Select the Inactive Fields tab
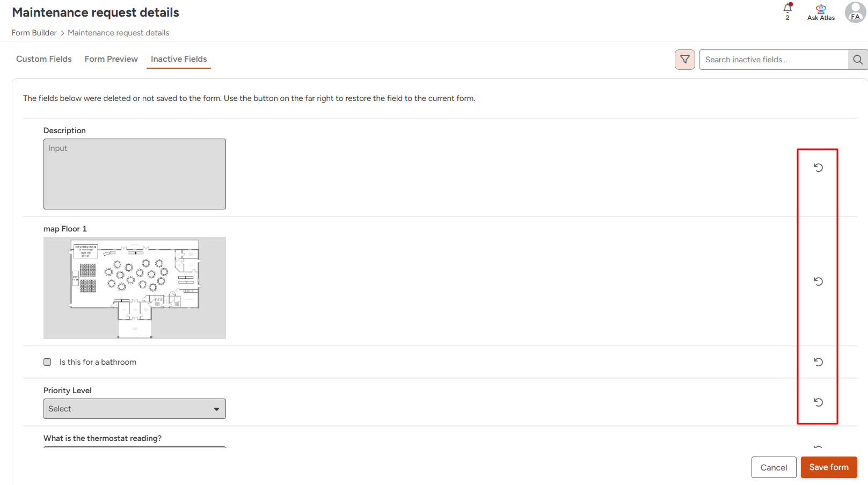Viewport: 868px width, 485px height. click(x=179, y=59)
